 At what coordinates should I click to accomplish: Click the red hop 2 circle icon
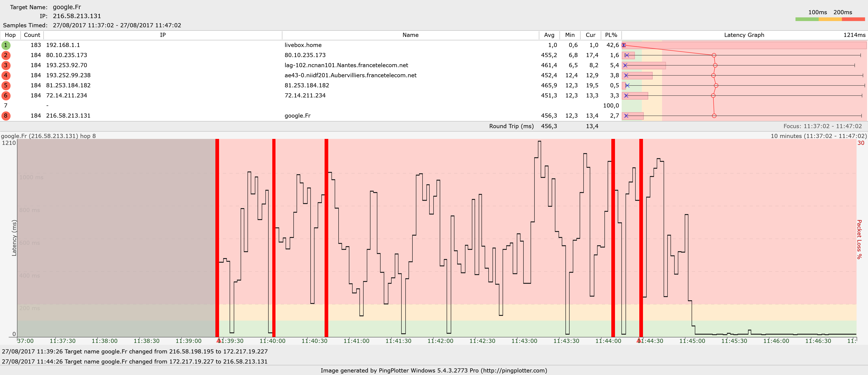coord(6,55)
